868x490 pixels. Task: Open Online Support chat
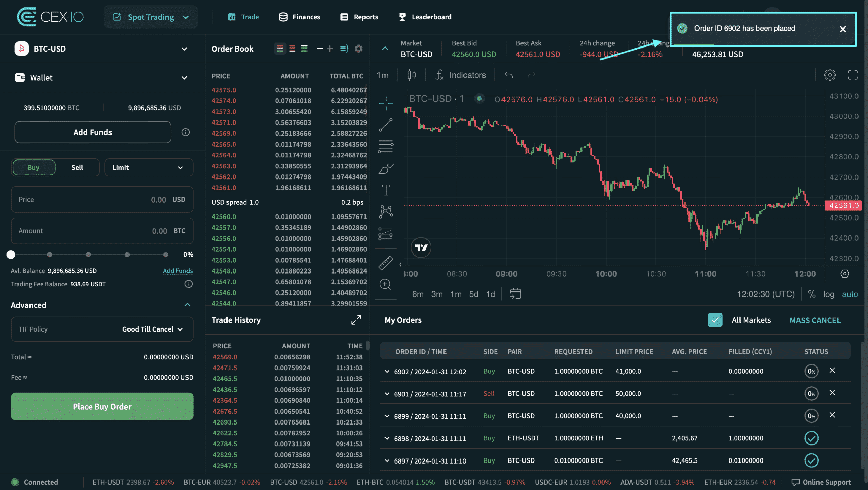[821, 482]
